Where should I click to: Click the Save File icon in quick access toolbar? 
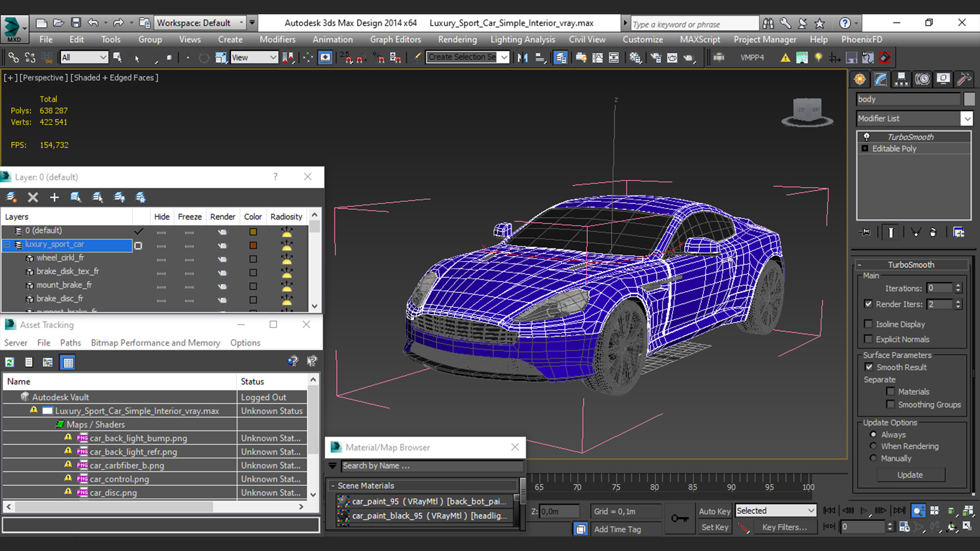pyautogui.click(x=76, y=22)
